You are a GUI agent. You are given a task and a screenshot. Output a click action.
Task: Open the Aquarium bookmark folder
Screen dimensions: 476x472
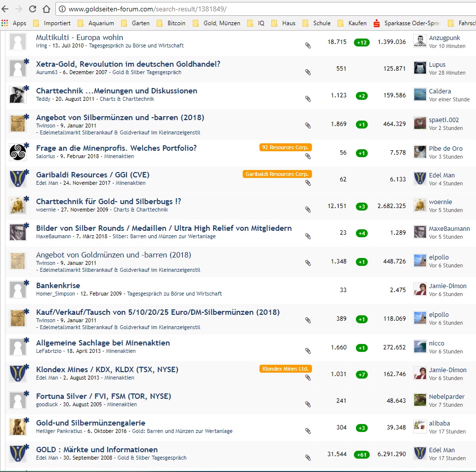(96, 23)
